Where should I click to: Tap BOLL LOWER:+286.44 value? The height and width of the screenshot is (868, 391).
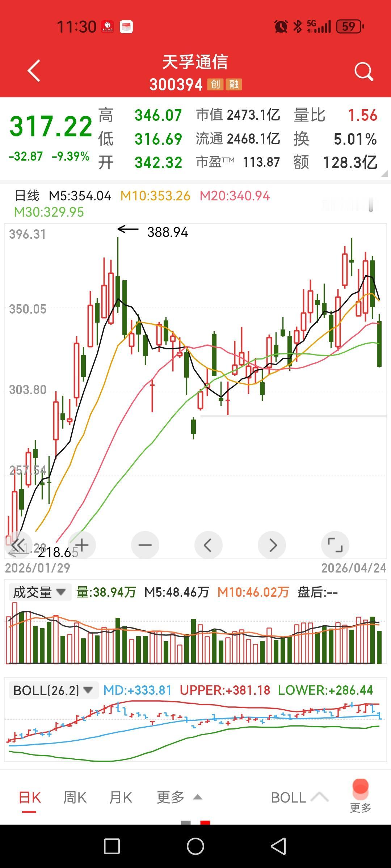click(325, 690)
